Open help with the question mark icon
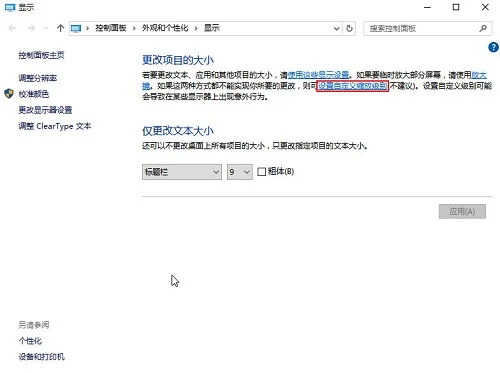 tap(493, 47)
